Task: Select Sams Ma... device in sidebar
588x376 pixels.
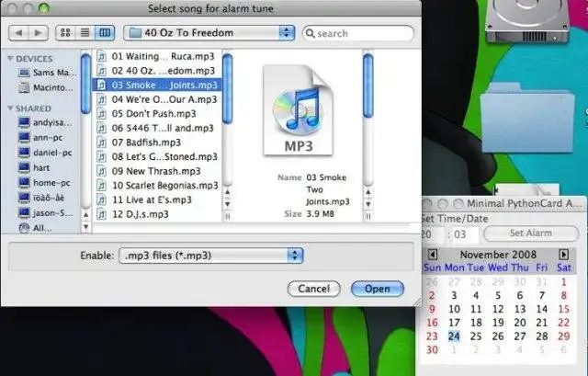Action: [x=47, y=73]
